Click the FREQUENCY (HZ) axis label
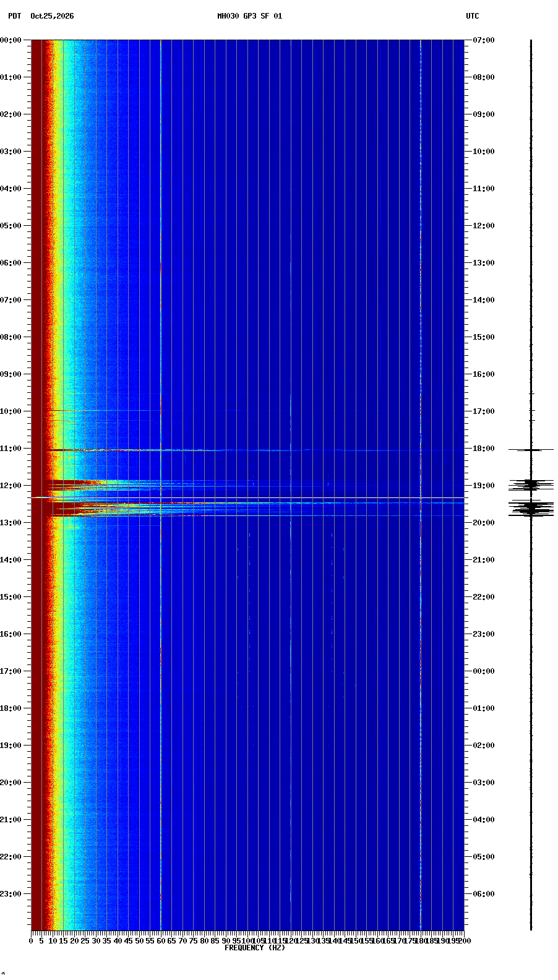 (x=255, y=948)
